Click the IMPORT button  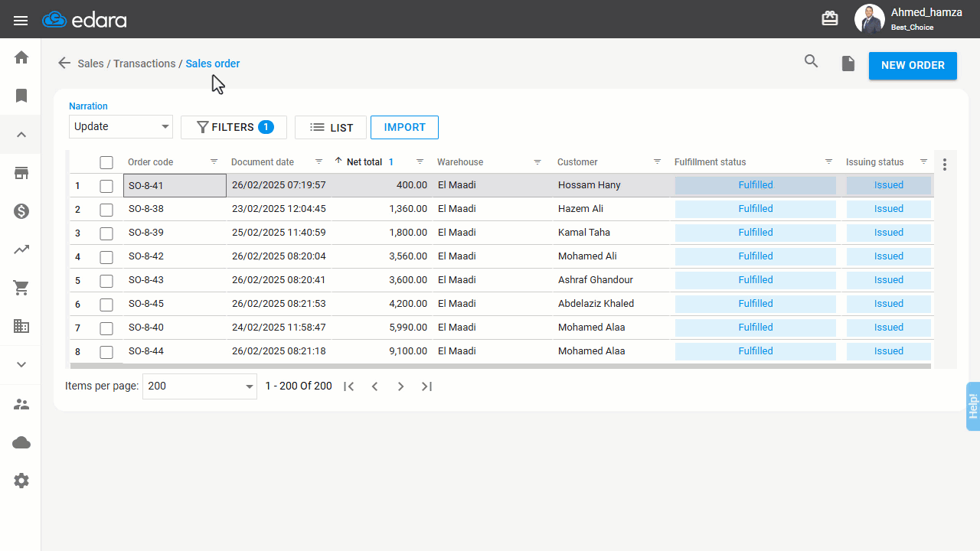[404, 127]
